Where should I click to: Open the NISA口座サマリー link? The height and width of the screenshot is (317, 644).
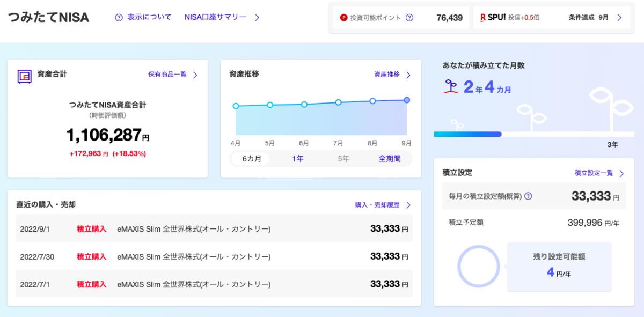tap(215, 17)
